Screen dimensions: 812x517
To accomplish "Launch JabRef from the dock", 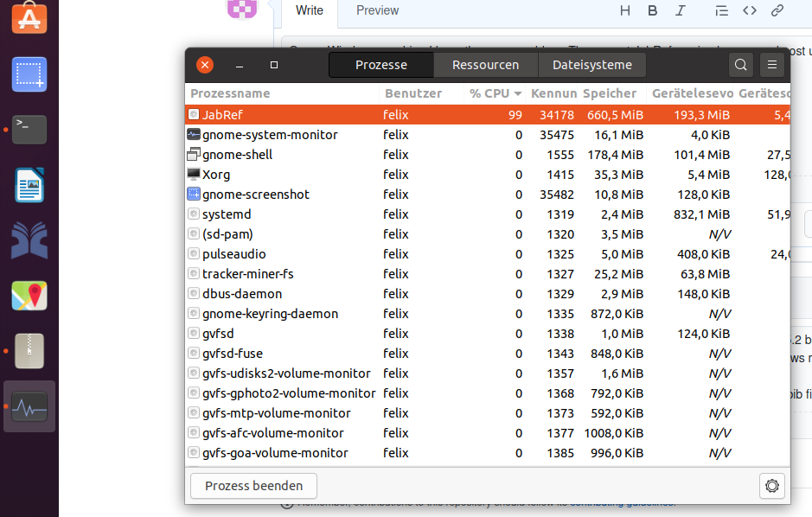I will tap(29, 240).
